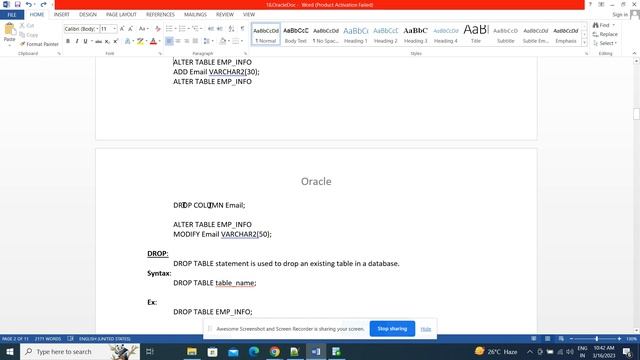Decrease the font size with Shrink Font
This screenshot has height=360, width=640.
131,29
